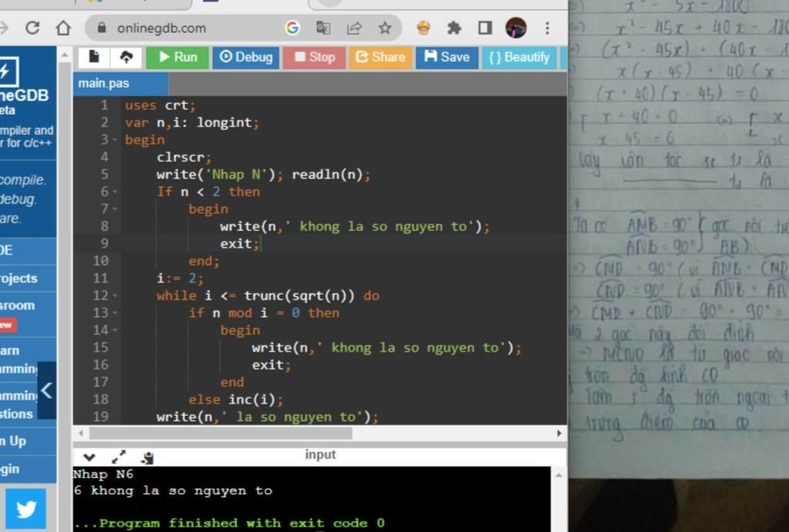Select the main.pas tab
Viewport: 789px width, 532px height.
(121, 83)
